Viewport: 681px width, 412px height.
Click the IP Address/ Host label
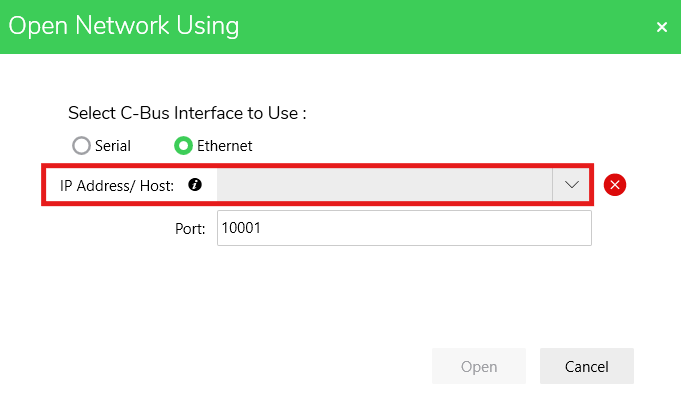coord(116,185)
